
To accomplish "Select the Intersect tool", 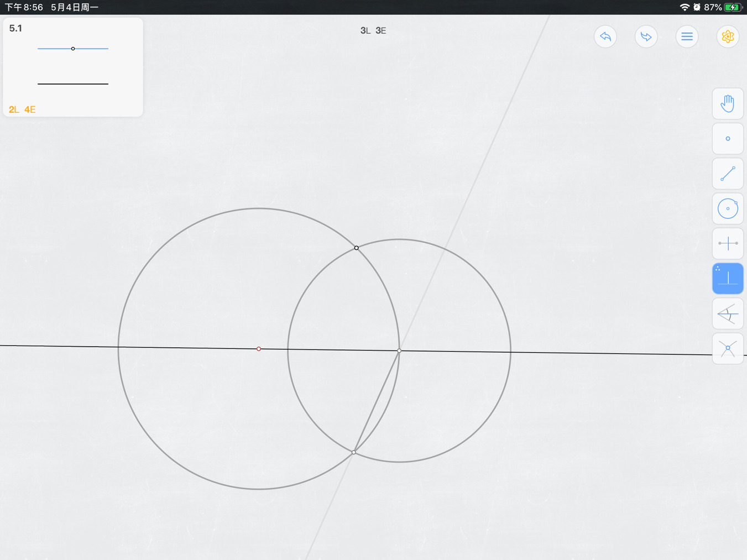I will [x=728, y=348].
